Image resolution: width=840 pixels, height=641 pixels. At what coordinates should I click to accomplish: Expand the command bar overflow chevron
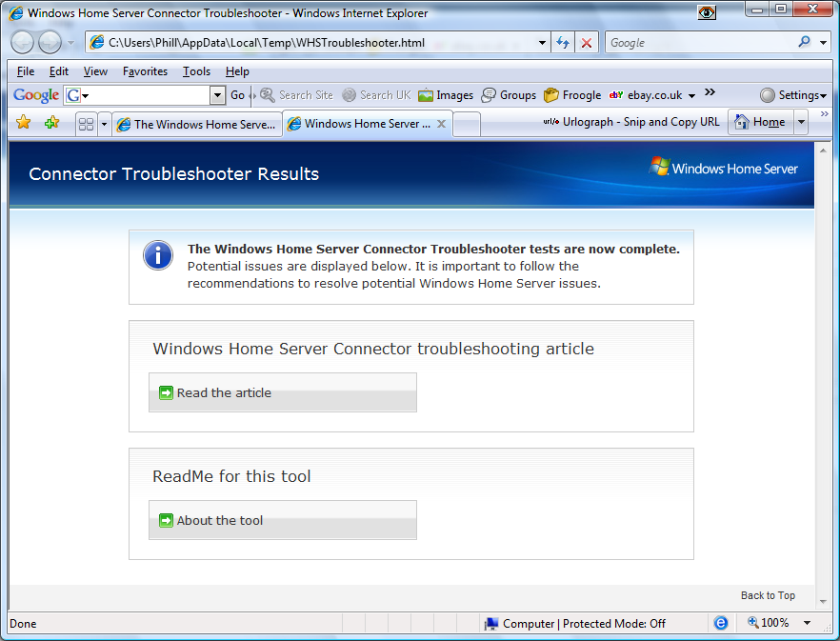click(x=825, y=113)
